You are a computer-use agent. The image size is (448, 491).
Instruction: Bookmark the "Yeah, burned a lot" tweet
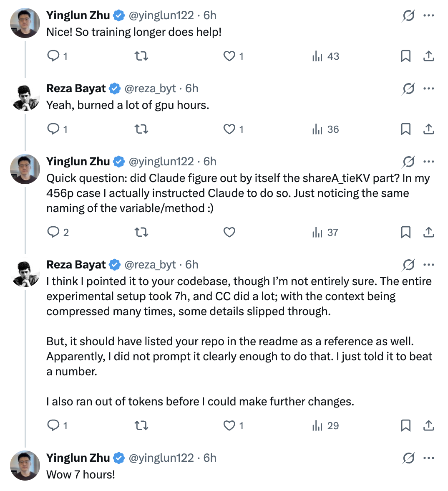coord(405,129)
